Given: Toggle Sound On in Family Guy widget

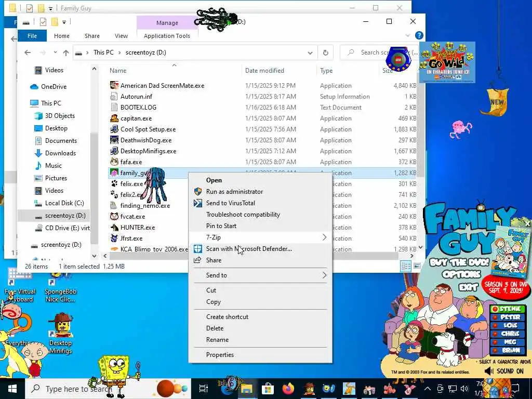Looking at the screenshot, I should click(504, 371).
